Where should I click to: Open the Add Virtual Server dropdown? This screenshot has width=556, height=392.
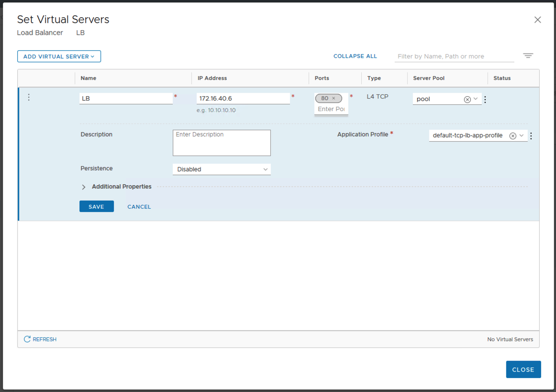[x=59, y=56]
